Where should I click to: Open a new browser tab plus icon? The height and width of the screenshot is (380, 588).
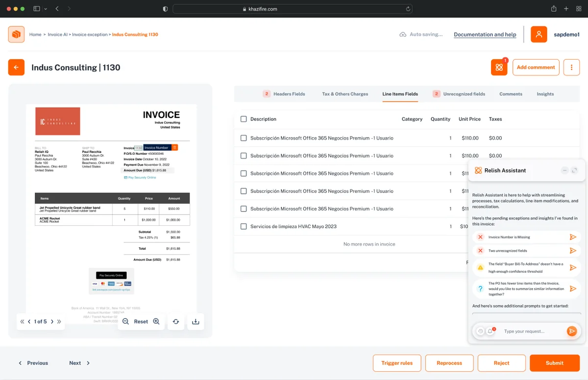tap(566, 9)
